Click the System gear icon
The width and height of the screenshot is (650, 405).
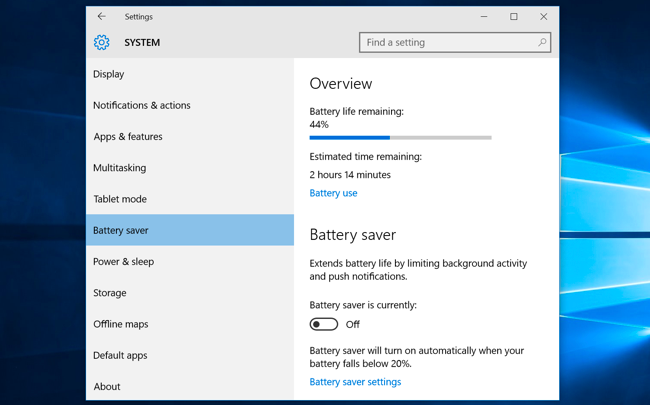click(102, 42)
